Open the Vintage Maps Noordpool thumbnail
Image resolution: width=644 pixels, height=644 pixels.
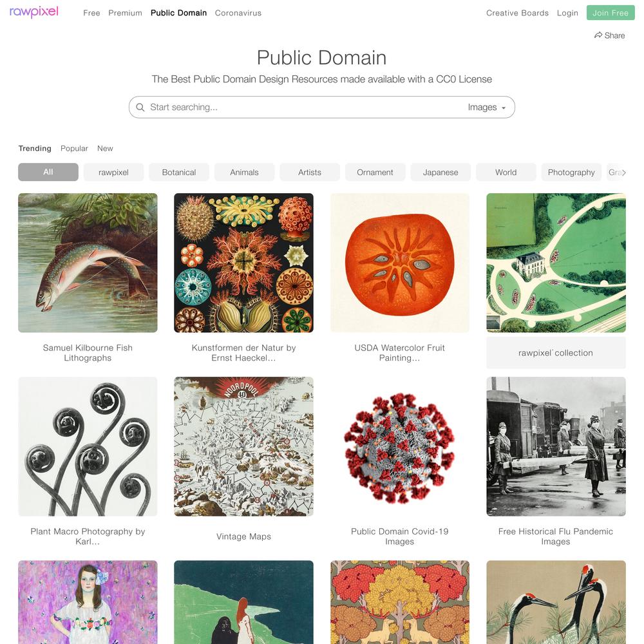(x=243, y=446)
